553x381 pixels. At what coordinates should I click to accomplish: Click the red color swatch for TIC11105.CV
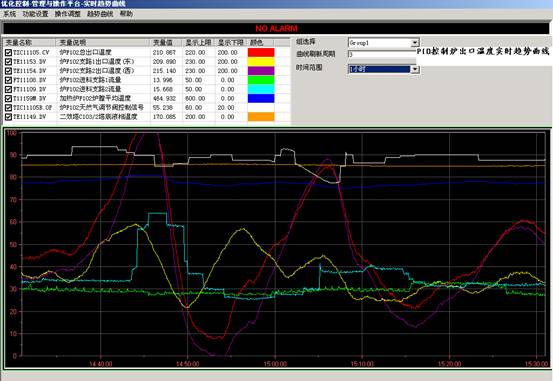coord(261,53)
